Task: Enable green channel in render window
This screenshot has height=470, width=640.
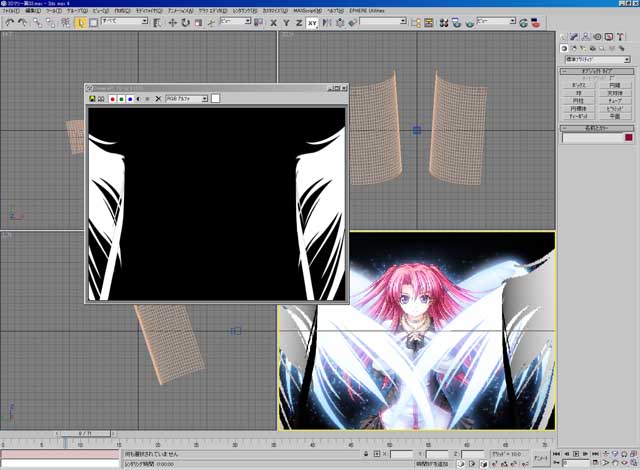Action: pyautogui.click(x=121, y=99)
